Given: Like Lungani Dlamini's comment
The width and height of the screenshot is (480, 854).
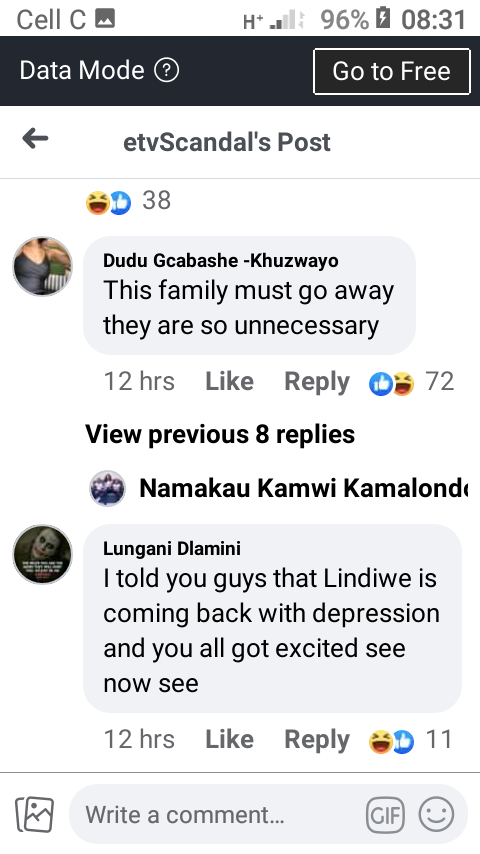Looking at the screenshot, I should coord(229,740).
